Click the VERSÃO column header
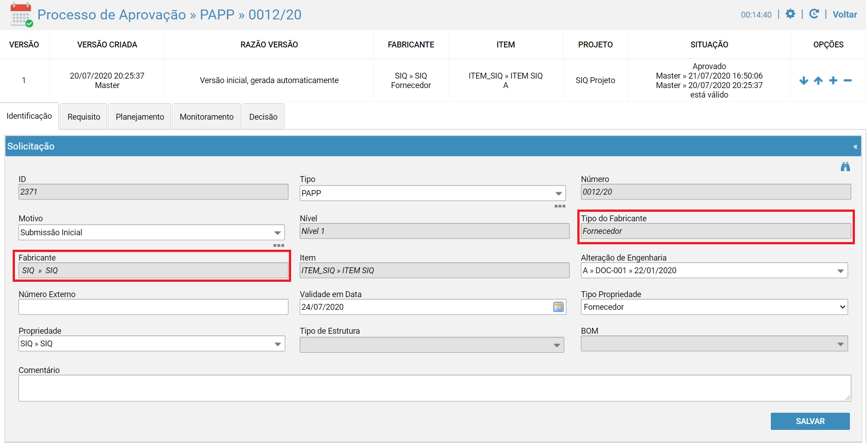868x443 pixels. [24, 45]
